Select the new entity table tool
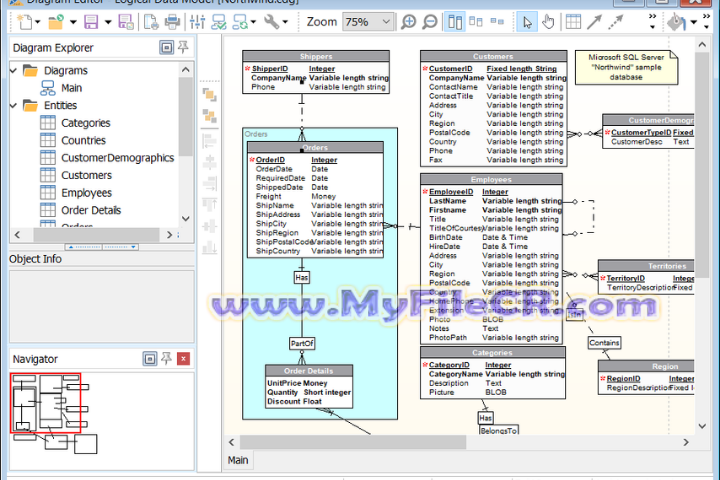Screen dimensions: 720x480 (x=573, y=22)
